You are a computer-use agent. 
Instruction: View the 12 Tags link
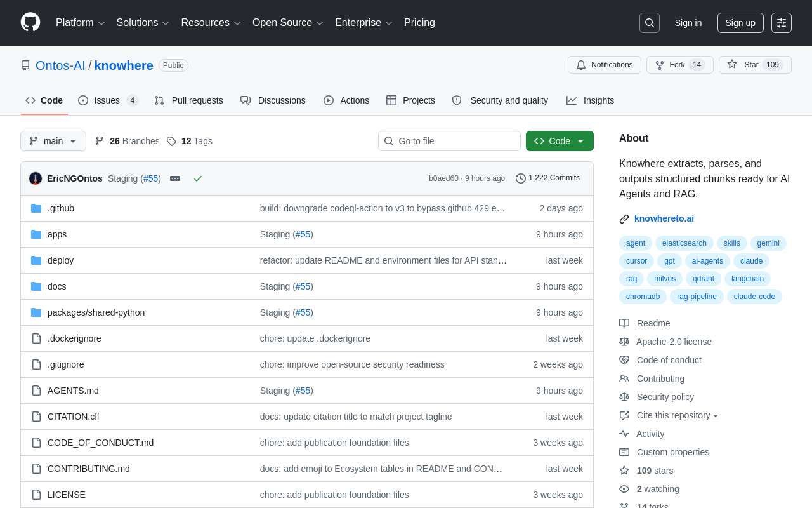tap(190, 141)
